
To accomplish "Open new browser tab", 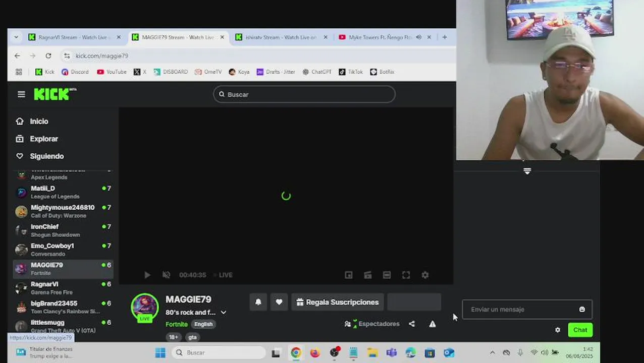I will pyautogui.click(x=444, y=37).
